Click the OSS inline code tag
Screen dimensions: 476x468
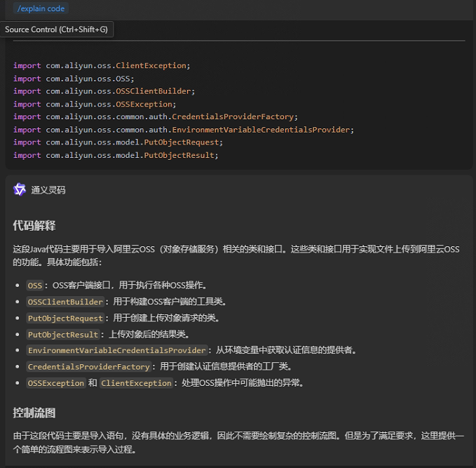click(35, 286)
